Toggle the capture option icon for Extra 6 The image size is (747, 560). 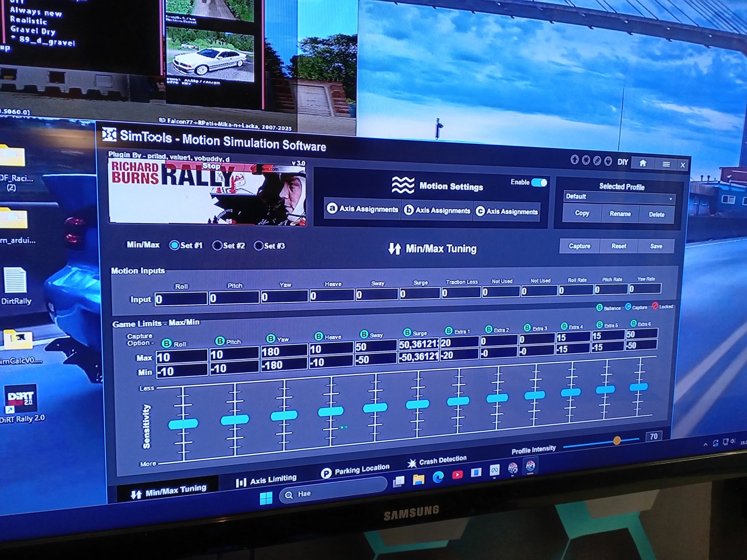coord(634,323)
